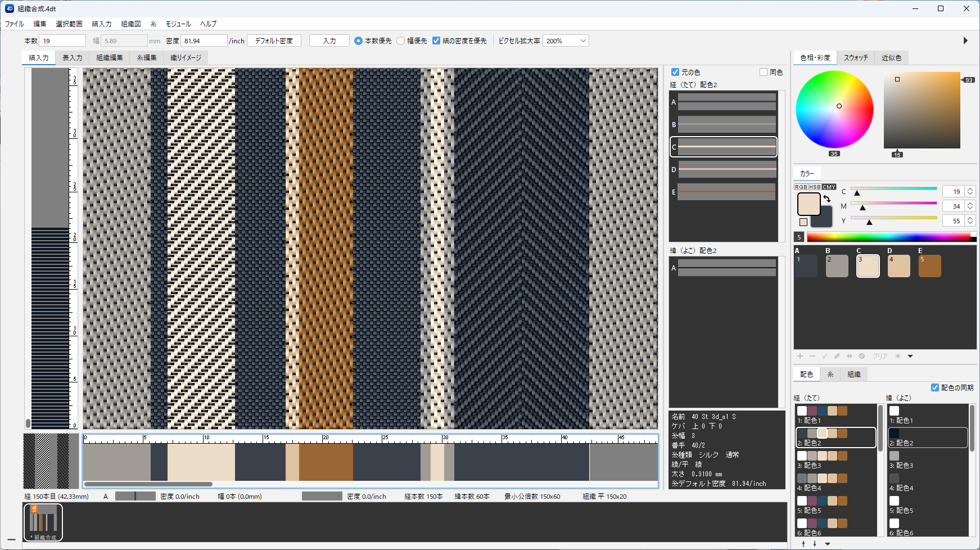
Task: Switch to the 織りイメージ tab
Action: coord(186,57)
